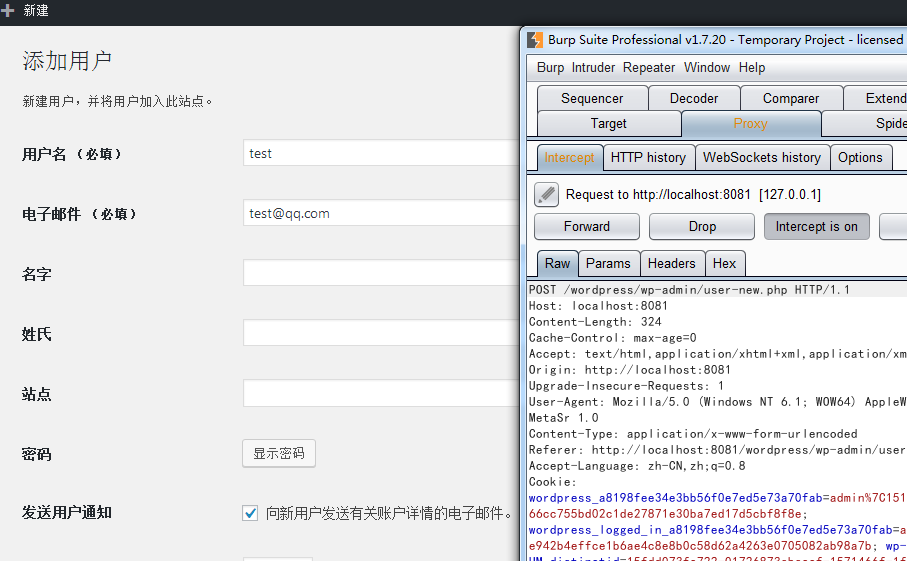Screen dimensions: 907x561
Task: Click the Upgrade-Insecure-Requests: 1 line
Action: tap(626, 386)
